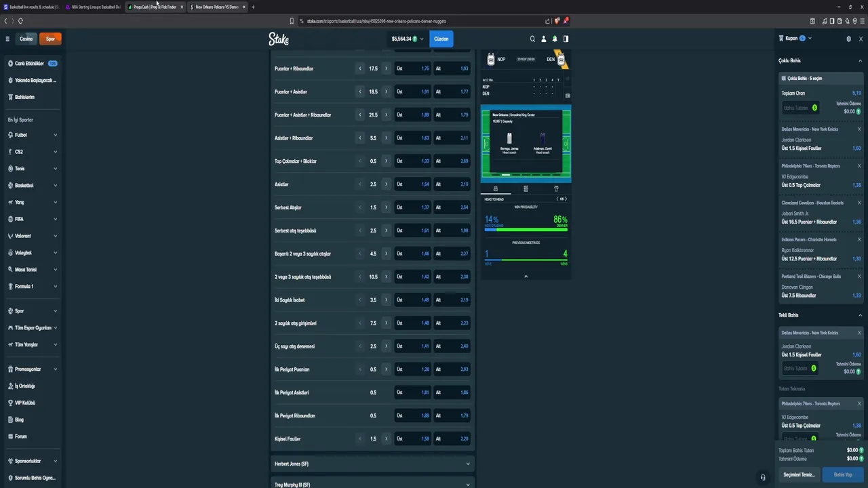Increase the Puanlar + Asistler line

click(387, 91)
